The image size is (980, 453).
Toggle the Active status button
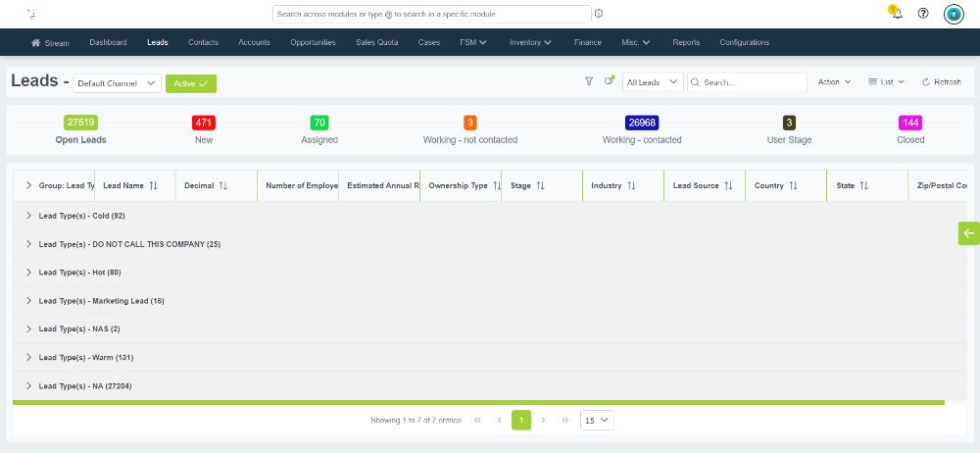[x=191, y=83]
